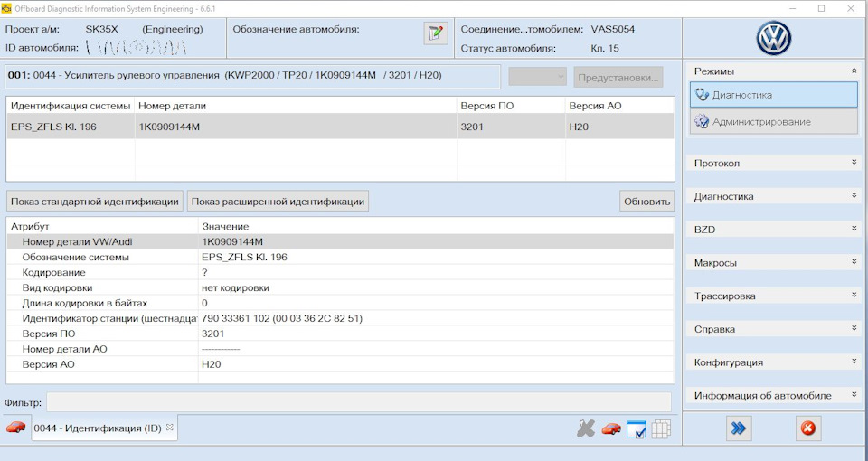The image size is (868, 461).
Task: Select the Длина кодировки в байтах row
Action: (340, 304)
